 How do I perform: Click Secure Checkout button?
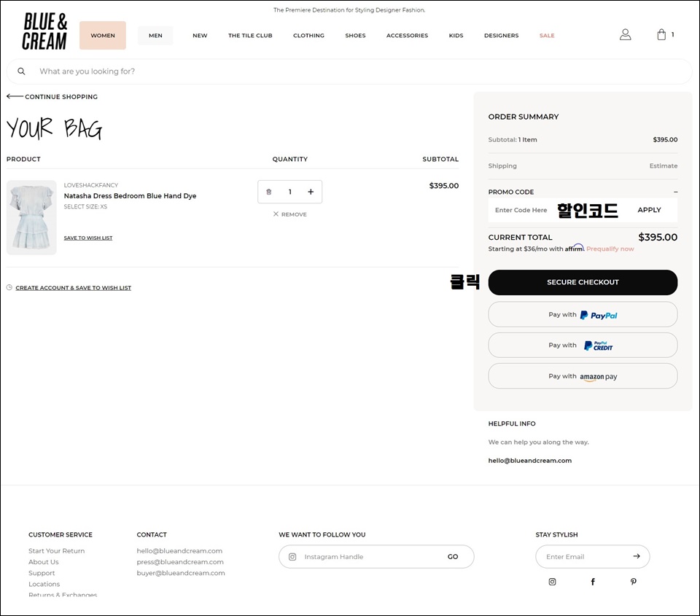pos(583,282)
